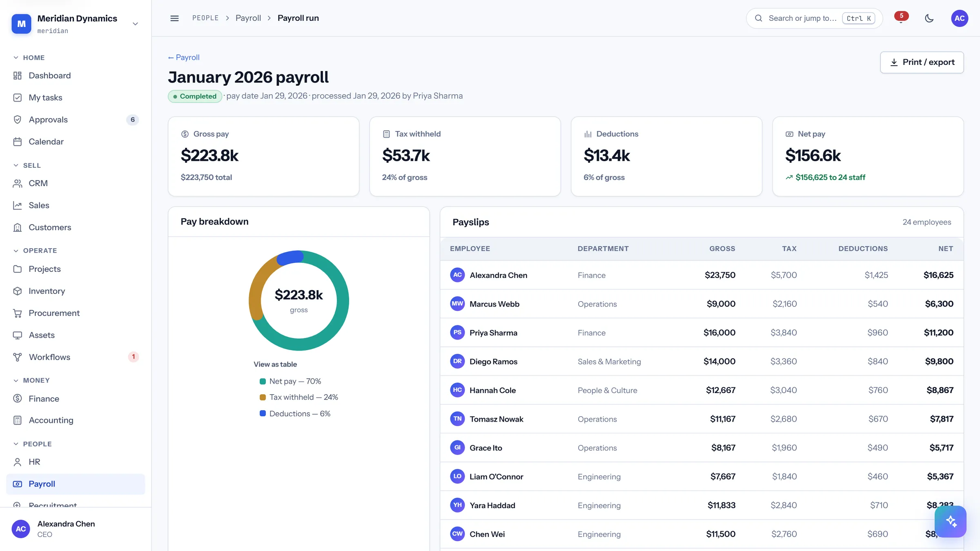Toggle the sidebar with the hamburger icon
Viewport: 980px width, 551px height.
(x=174, y=18)
